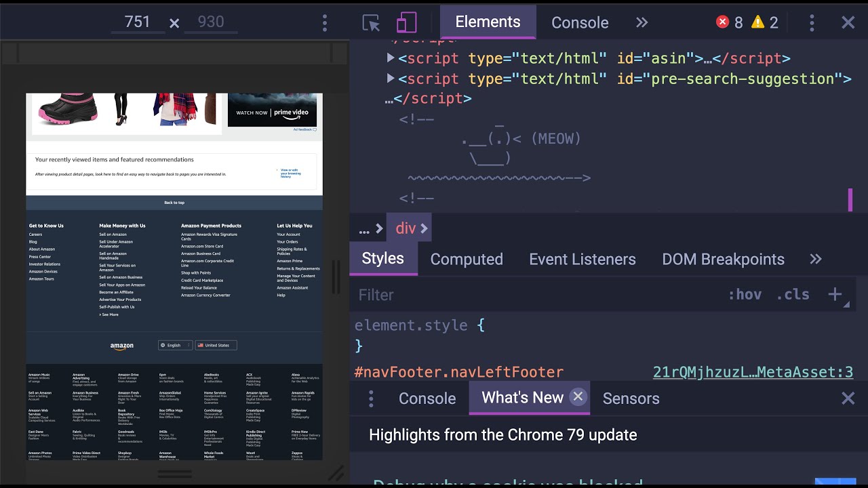The width and height of the screenshot is (868, 488).
Task: Open the drawer kebab menu
Action: pyautogui.click(x=371, y=399)
